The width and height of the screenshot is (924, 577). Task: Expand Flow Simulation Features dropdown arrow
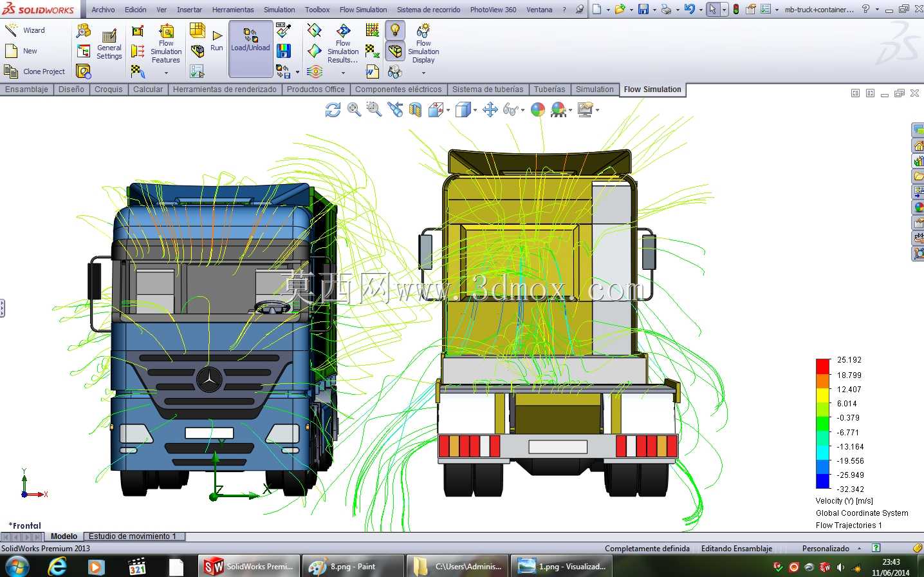coord(166,73)
